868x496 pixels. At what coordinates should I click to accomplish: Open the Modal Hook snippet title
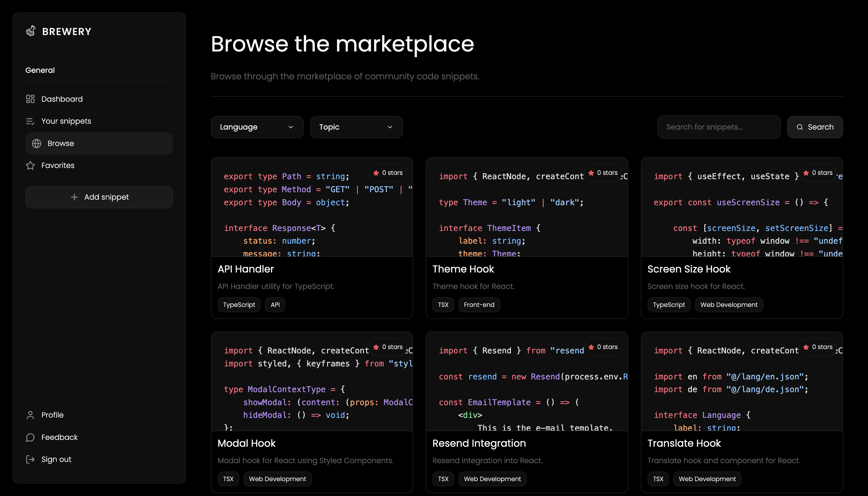tap(247, 443)
